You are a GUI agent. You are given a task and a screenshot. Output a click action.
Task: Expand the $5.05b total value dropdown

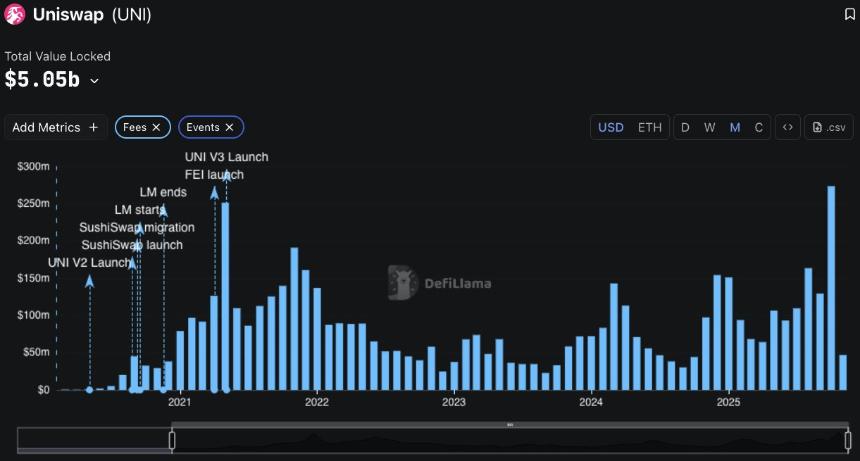coord(95,81)
